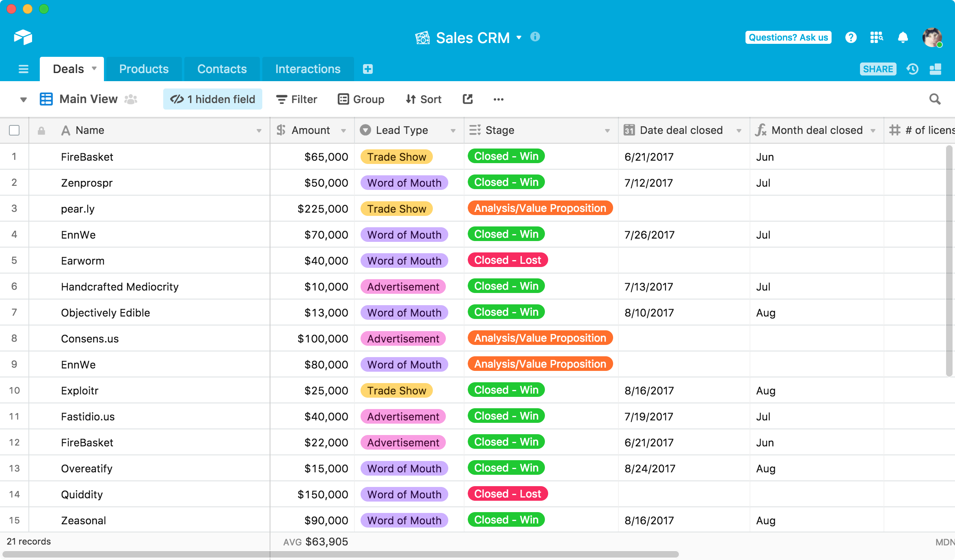Click the share history clock icon
Viewport: 955px width, 560px height.
click(912, 69)
